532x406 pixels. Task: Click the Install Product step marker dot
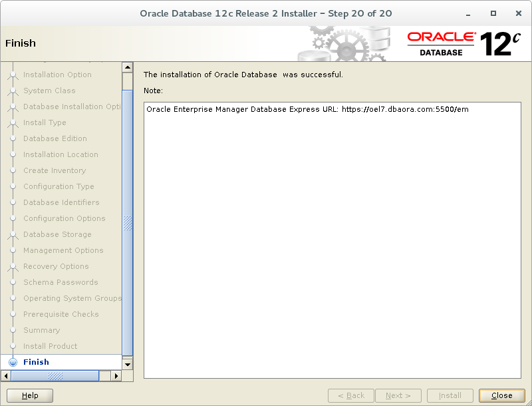point(13,346)
